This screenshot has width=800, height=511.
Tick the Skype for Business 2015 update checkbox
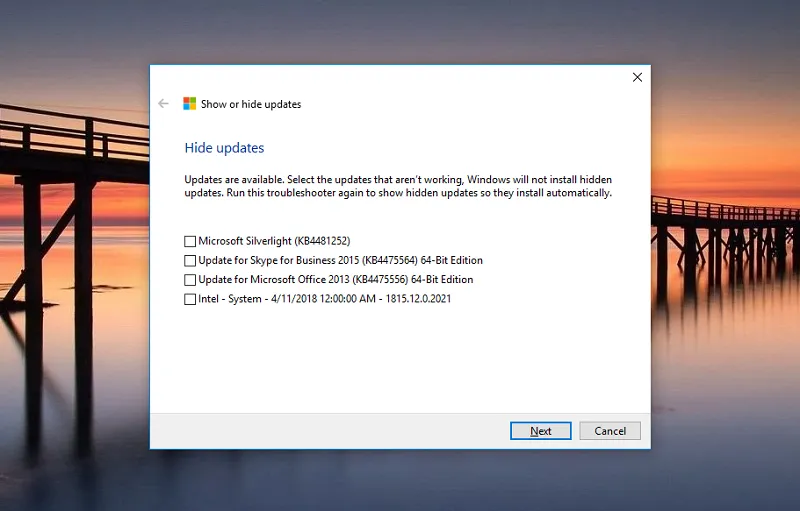(x=190, y=261)
